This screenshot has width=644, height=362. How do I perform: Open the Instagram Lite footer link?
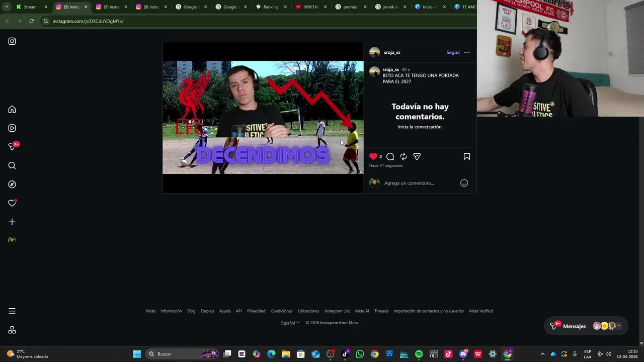(x=337, y=311)
